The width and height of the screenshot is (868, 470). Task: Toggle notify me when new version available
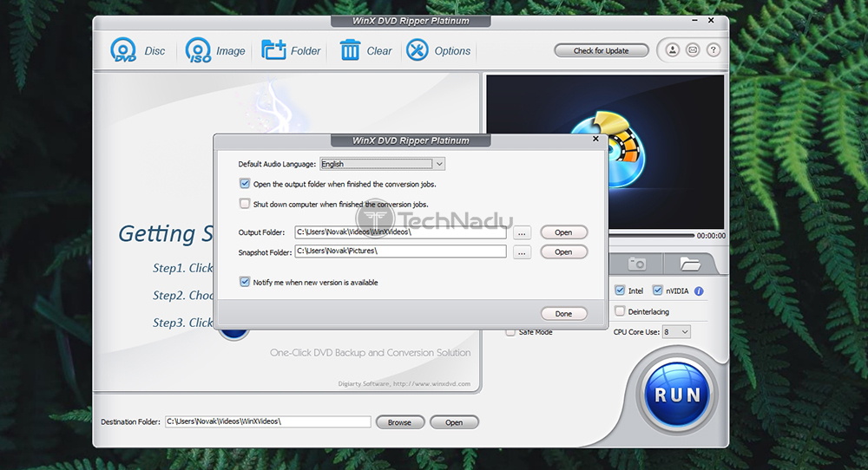pos(245,282)
